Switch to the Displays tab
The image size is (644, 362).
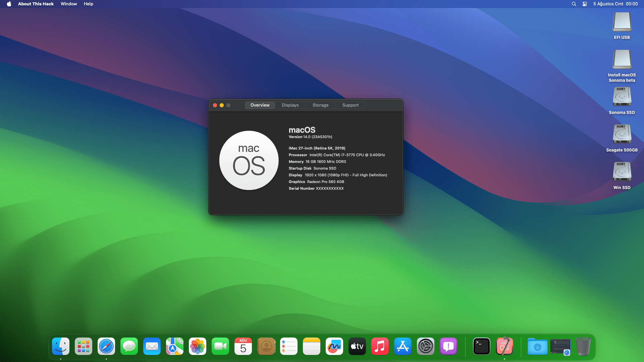coord(290,105)
